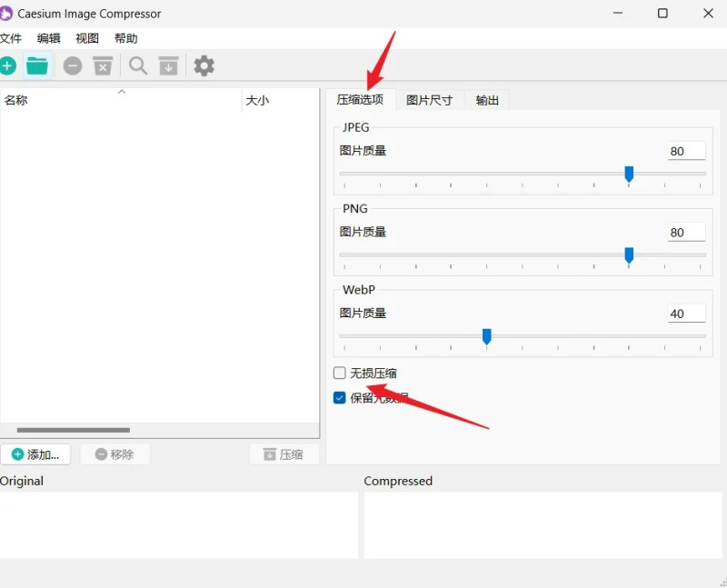727x588 pixels.
Task: Open the settings gear icon
Action: point(204,65)
